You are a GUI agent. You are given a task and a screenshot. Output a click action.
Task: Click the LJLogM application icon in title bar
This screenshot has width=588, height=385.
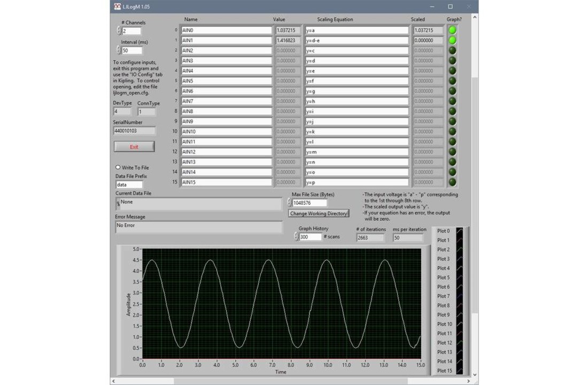[118, 6]
